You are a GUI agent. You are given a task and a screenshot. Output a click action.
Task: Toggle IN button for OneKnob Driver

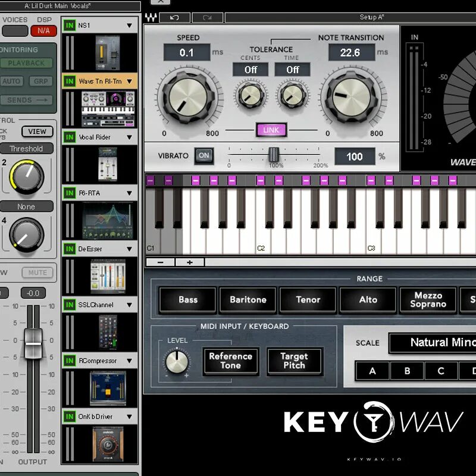70,416
